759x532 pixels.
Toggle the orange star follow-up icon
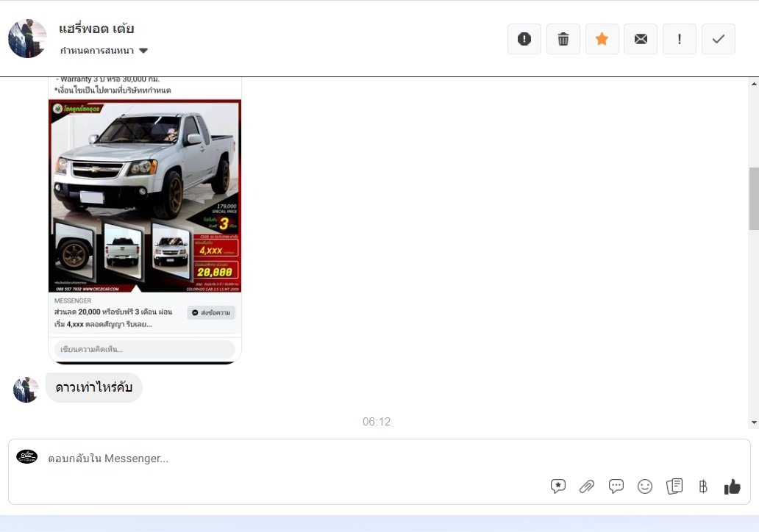click(602, 39)
